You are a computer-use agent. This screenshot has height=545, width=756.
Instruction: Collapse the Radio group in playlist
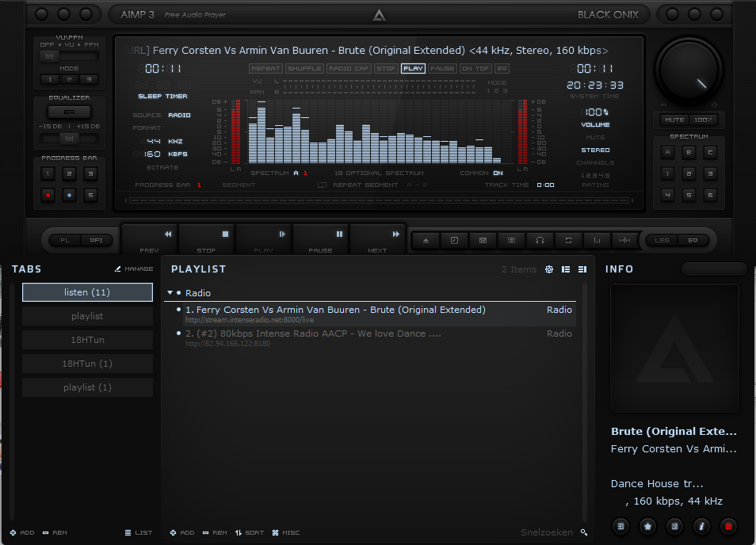pos(170,292)
